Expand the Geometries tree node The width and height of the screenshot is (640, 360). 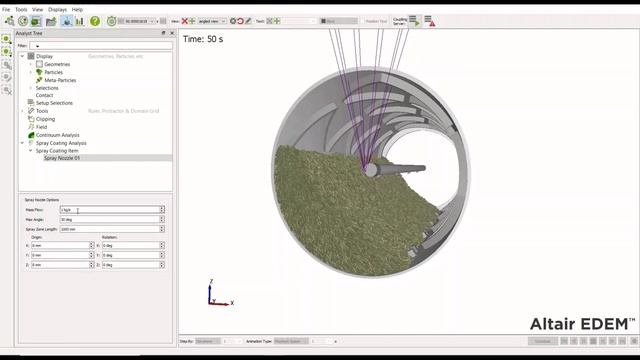click(x=31, y=64)
